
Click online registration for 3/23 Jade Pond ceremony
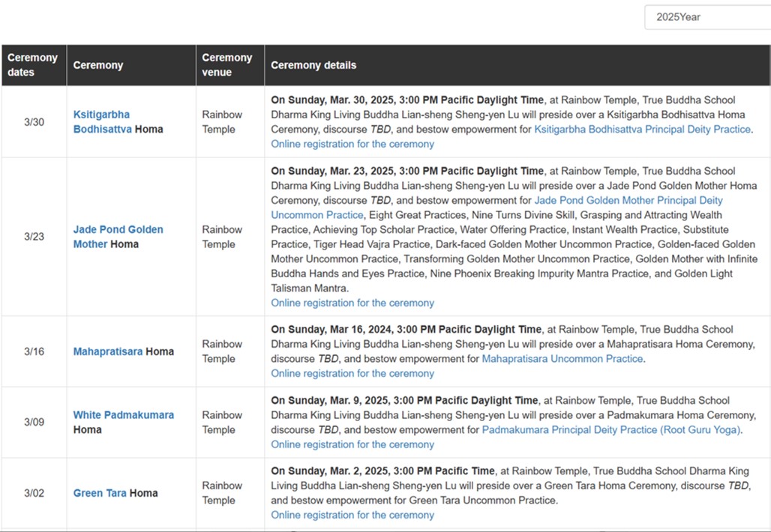pyautogui.click(x=352, y=303)
